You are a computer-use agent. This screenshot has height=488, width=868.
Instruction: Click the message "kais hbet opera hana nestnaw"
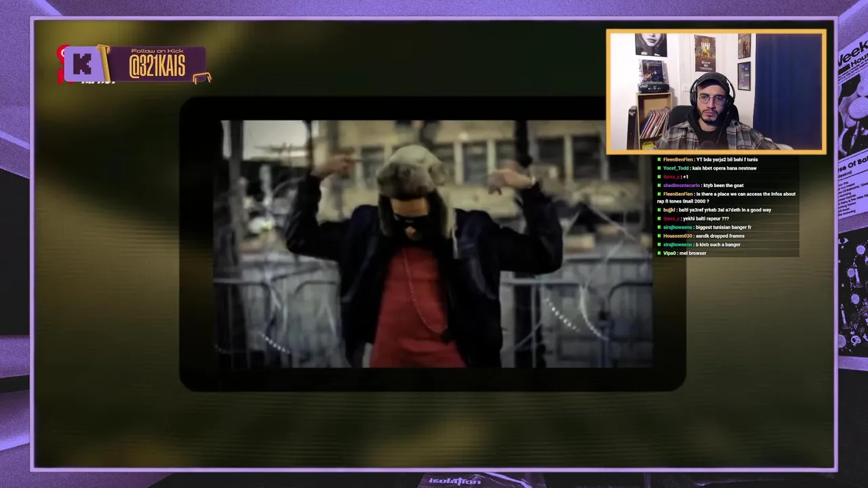point(724,168)
